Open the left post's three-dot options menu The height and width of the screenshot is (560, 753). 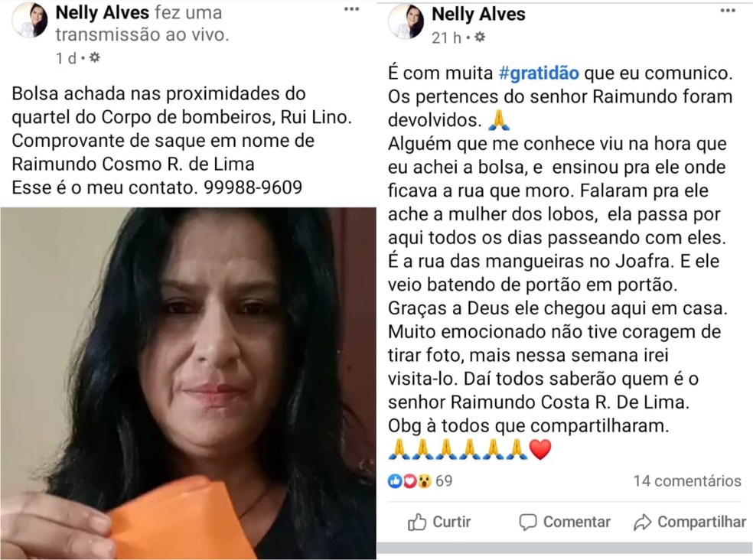[351, 9]
